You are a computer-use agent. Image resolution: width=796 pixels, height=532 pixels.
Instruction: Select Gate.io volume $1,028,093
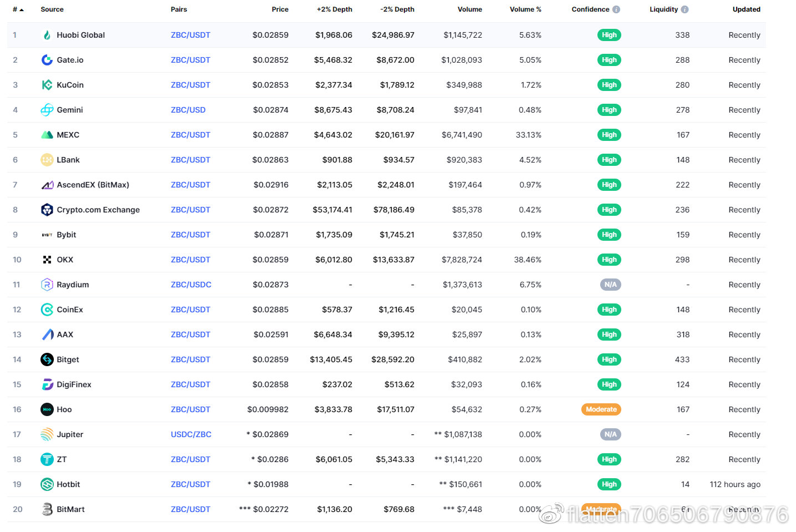pyautogui.click(x=462, y=60)
